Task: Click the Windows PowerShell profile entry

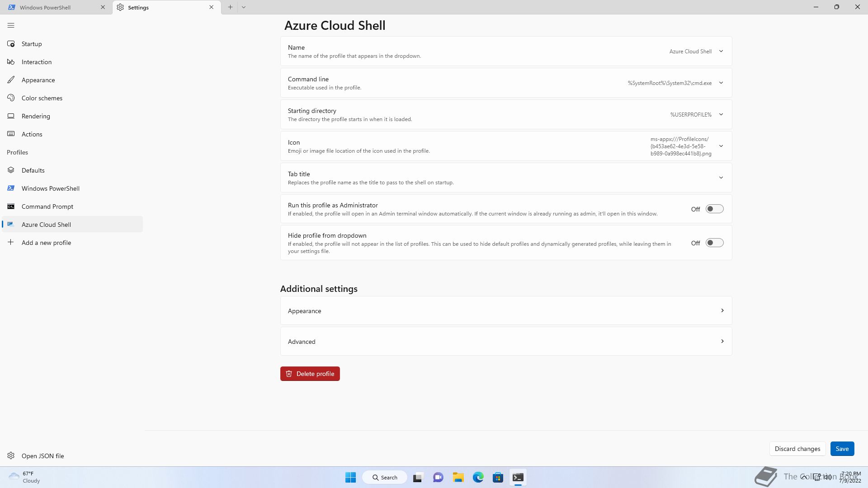Action: point(72,188)
